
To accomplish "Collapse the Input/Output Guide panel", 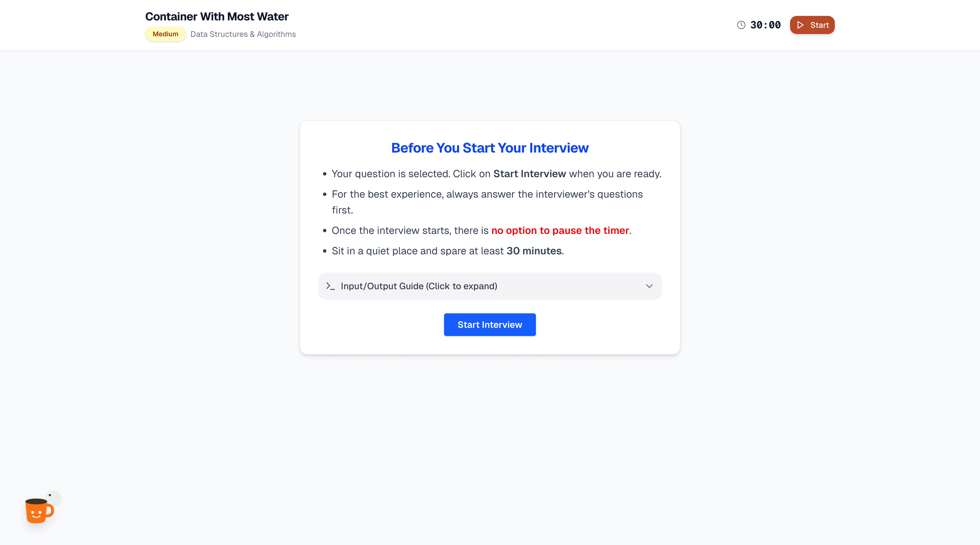I will coord(490,286).
